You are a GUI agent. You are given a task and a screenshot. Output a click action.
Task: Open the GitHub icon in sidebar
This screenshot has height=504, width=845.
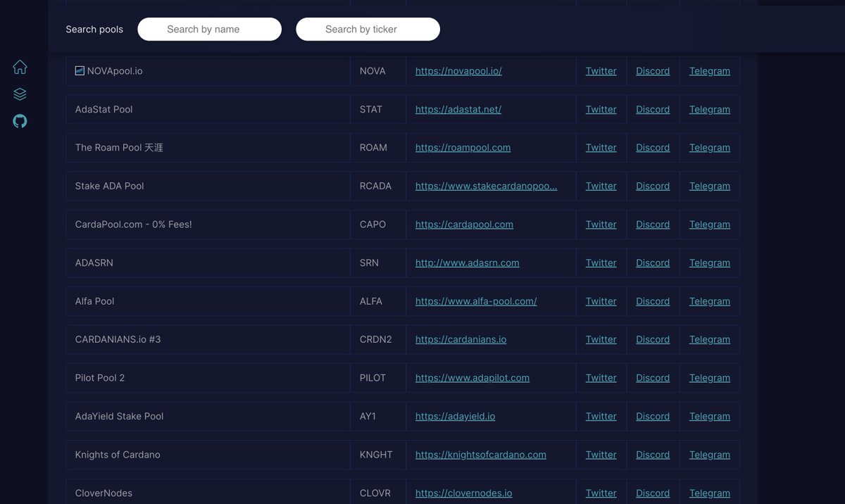pos(20,121)
